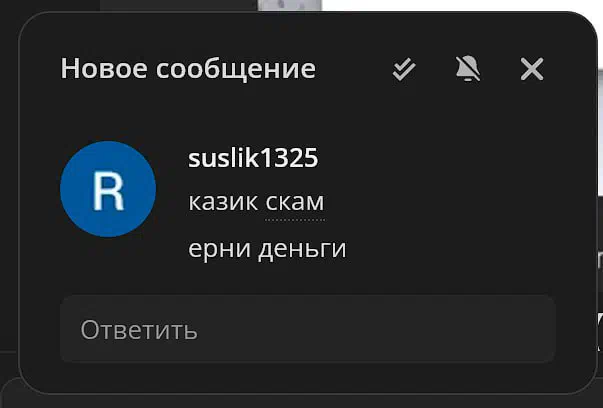Mark the new message as read
Screen dimensions: 603x408
pyautogui.click(x=404, y=69)
